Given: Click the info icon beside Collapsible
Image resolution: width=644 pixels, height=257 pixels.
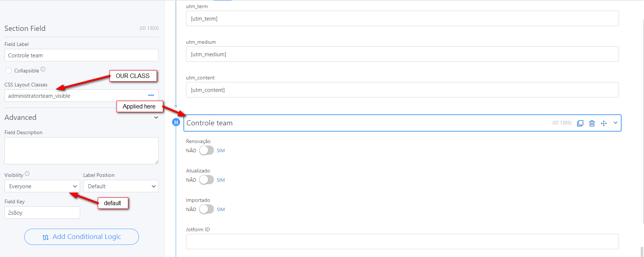Looking at the screenshot, I should click(43, 69).
